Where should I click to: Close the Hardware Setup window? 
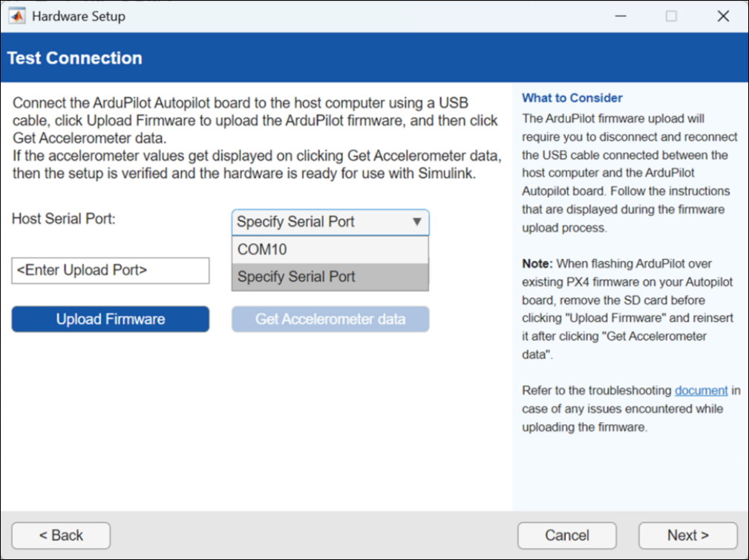pyautogui.click(x=723, y=16)
